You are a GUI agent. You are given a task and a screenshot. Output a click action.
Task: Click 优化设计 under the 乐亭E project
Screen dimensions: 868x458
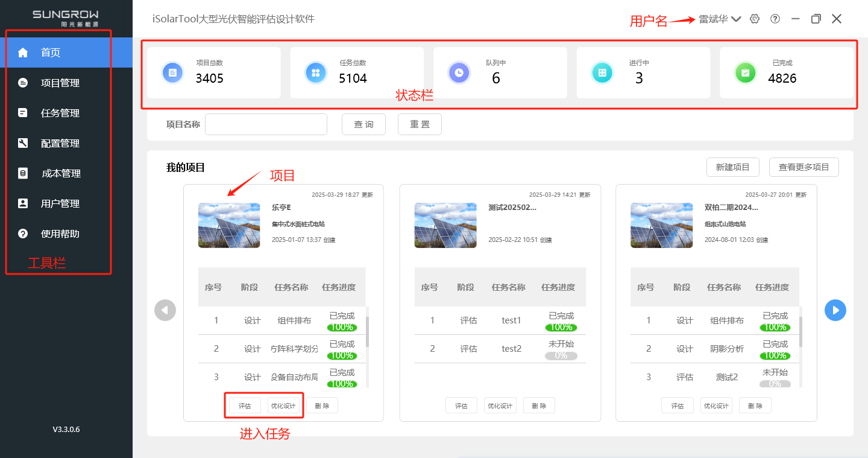283,406
